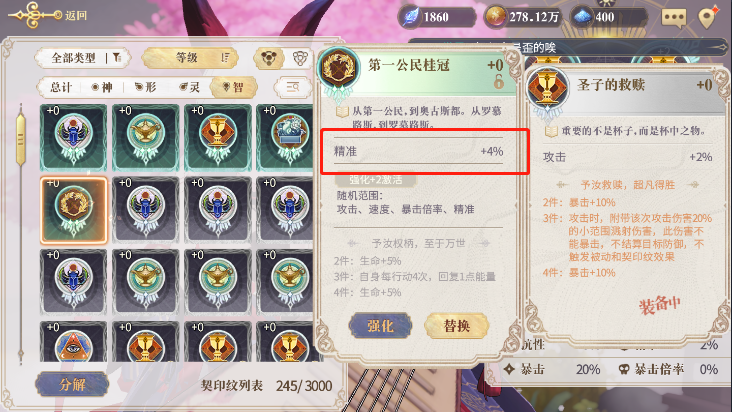Select the filled three-circle set filter icon
This screenshot has width=732, height=412.
pos(268,58)
